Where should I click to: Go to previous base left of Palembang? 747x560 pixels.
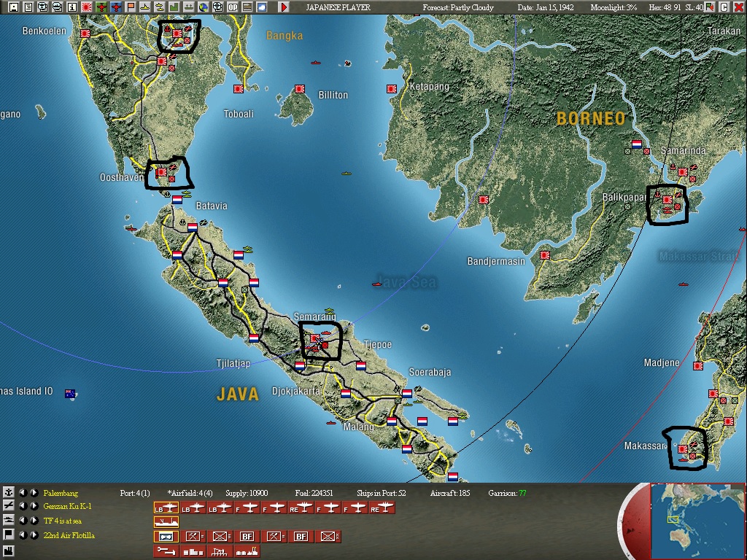coord(23,492)
